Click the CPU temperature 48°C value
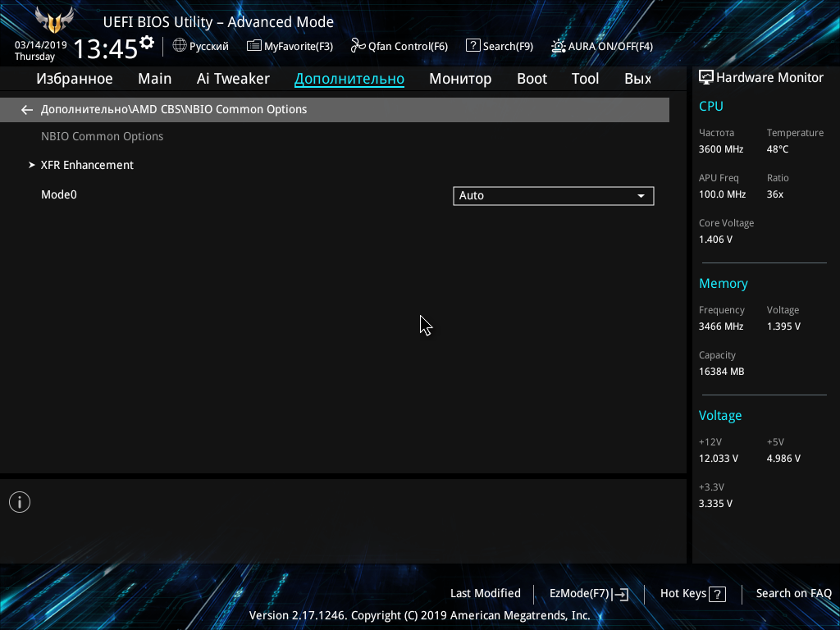840x630 pixels. (778, 149)
